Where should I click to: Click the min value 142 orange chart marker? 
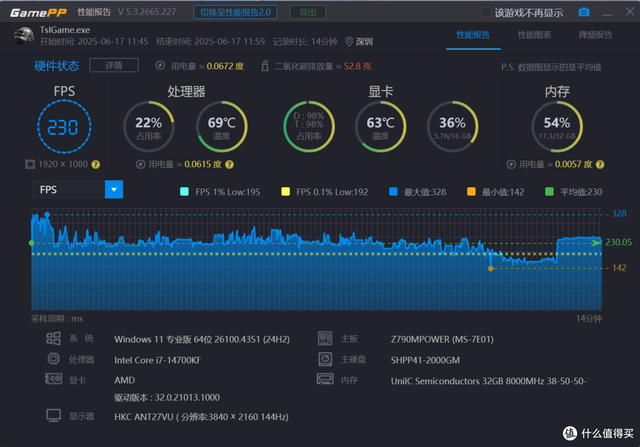point(491,269)
